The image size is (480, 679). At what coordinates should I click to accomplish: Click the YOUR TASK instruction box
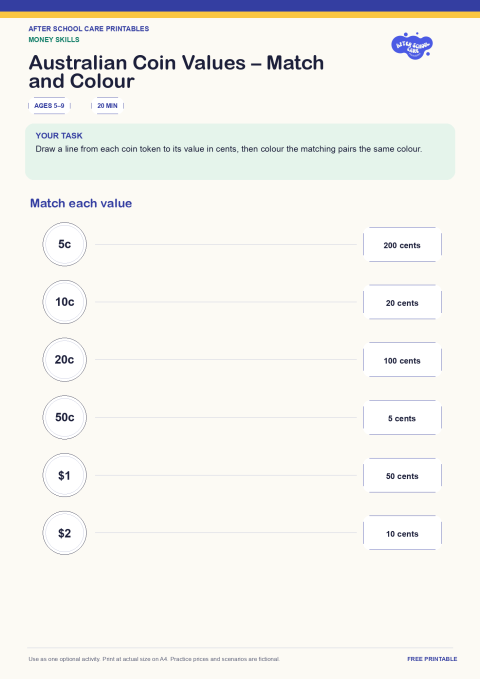coord(240,152)
